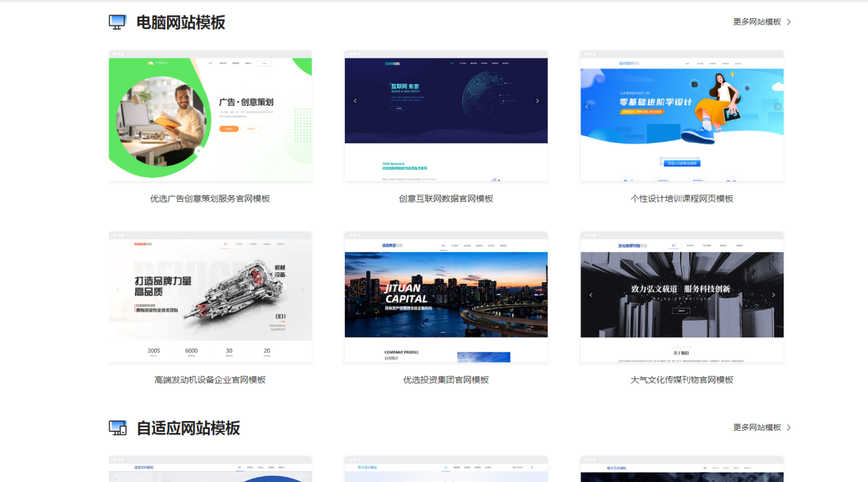Open the 互联网专家 dark blue template thumbnail
868x482 pixels.
tap(446, 116)
